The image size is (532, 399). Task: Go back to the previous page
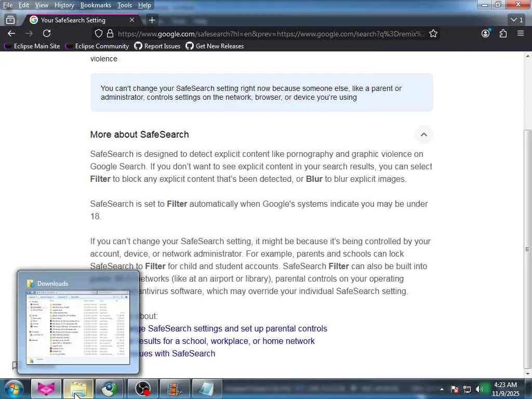[11, 33]
